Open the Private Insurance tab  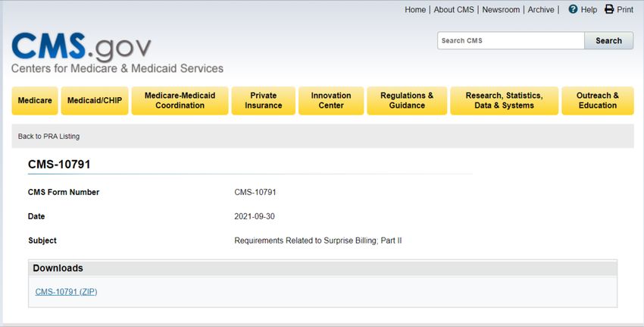pyautogui.click(x=263, y=100)
